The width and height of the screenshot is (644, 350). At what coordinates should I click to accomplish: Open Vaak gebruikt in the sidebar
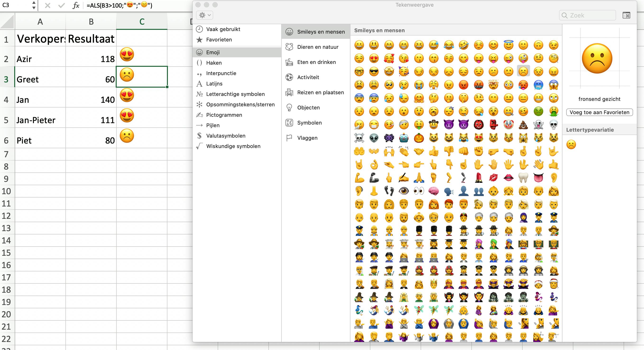[223, 29]
